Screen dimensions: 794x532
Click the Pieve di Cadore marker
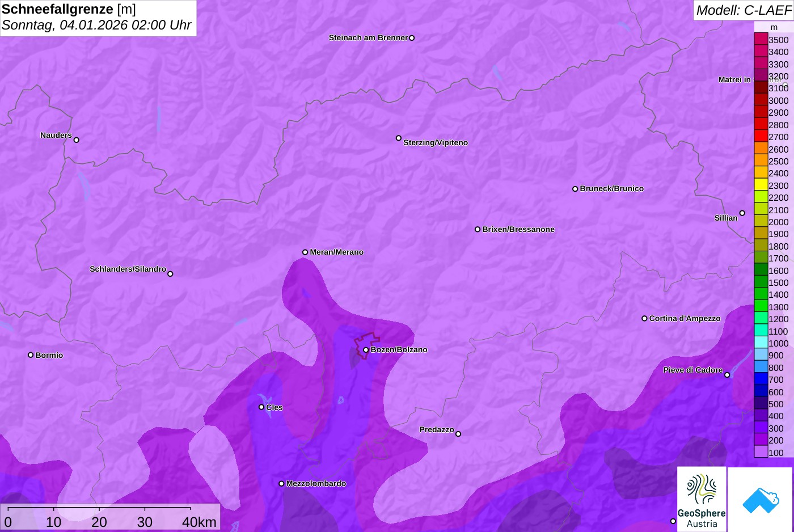[727, 375]
